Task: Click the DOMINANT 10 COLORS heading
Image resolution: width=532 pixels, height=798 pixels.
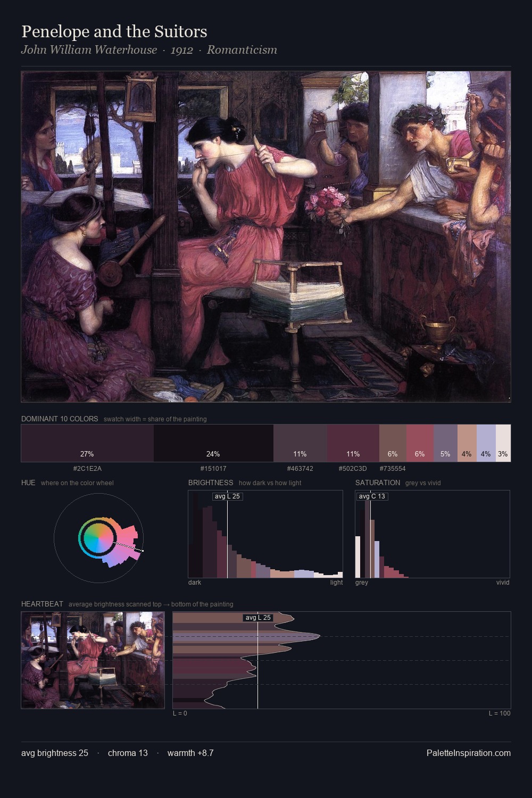Action: click(x=60, y=419)
